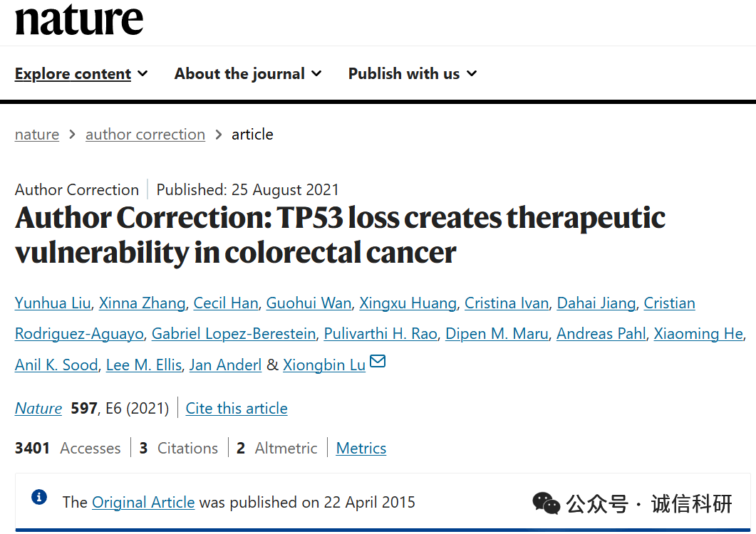The image size is (756, 534).
Task: Click the email envelope icon after Xiongbin Lu
Action: [378, 362]
